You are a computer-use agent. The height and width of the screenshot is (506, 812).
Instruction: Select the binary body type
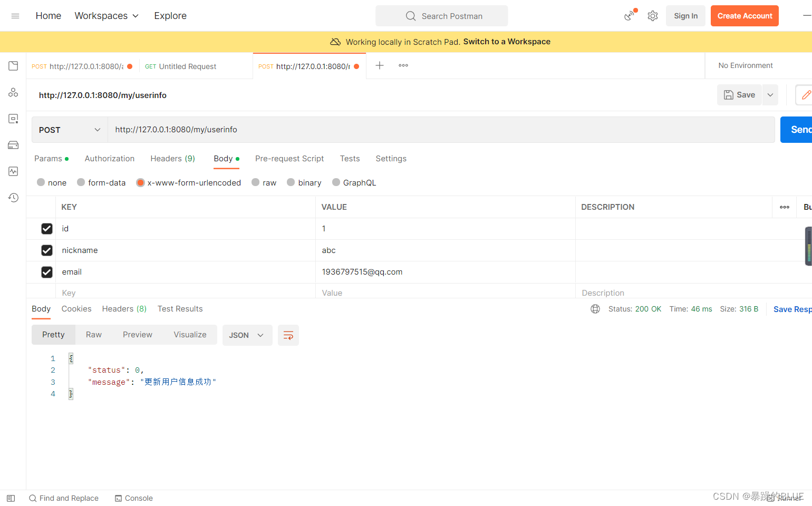[x=304, y=182]
